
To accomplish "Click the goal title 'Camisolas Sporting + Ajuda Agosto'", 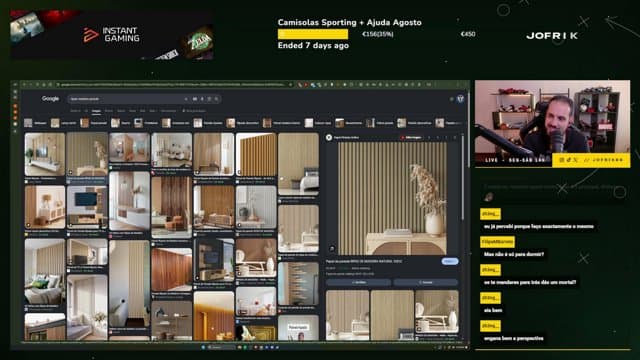I will (x=350, y=22).
